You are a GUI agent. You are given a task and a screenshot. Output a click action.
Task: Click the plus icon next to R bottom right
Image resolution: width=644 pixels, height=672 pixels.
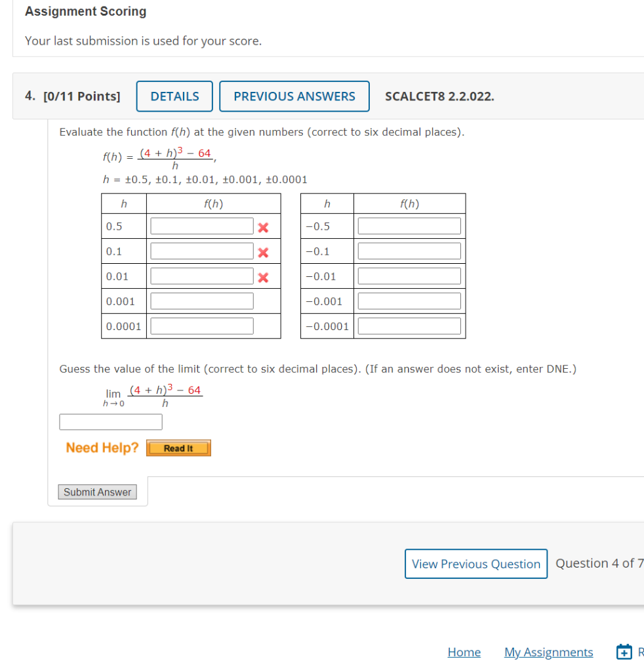point(624,652)
